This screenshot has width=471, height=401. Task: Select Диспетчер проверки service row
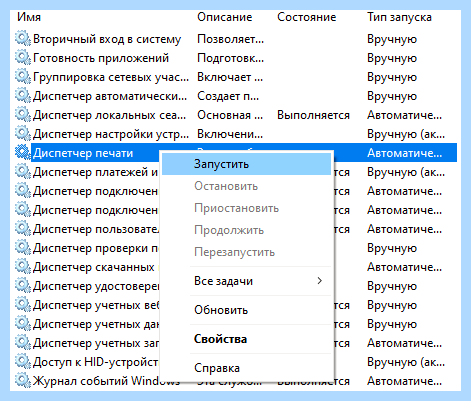(96, 248)
